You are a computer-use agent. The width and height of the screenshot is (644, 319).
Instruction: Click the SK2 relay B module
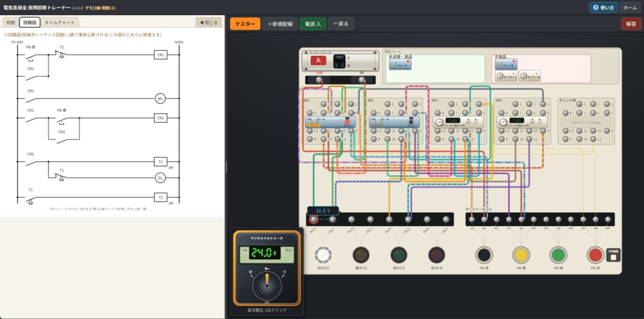(x=395, y=122)
